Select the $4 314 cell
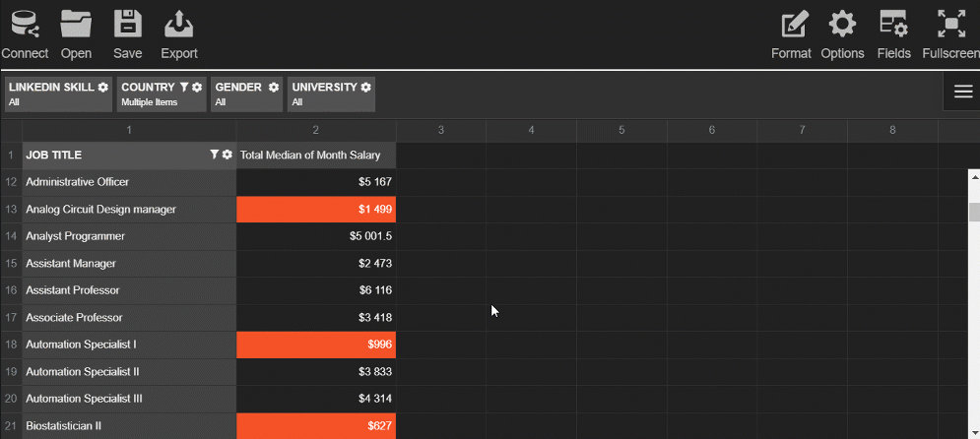 pos(316,399)
